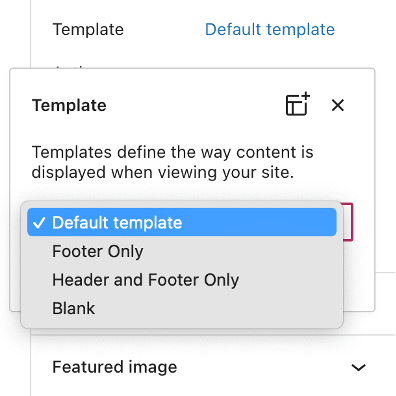396x396 pixels.
Task: Click empty space below Blank option
Action: pos(182,325)
